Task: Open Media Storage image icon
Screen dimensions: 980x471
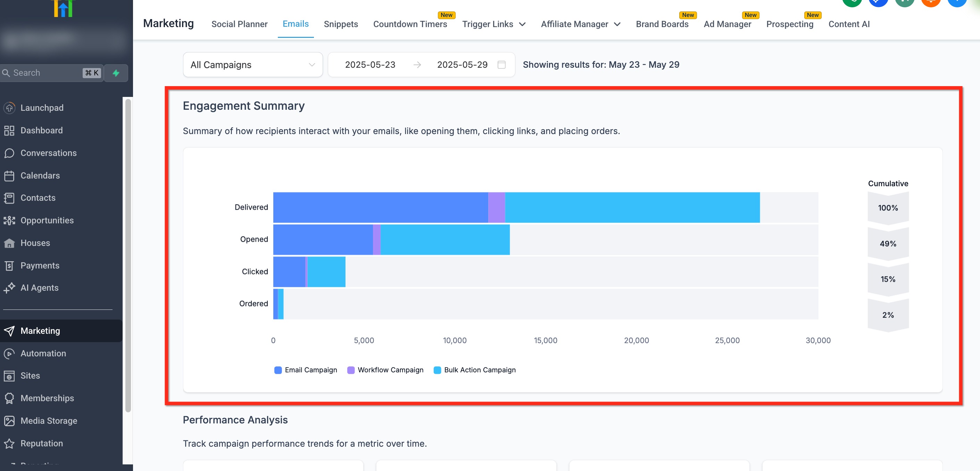Action: [9, 421]
